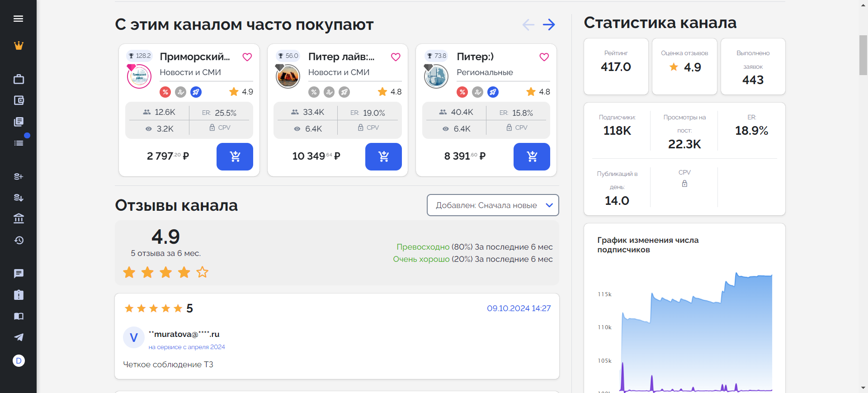Click locked CPV on Питер:) card
The image size is (868, 393).
click(517, 128)
